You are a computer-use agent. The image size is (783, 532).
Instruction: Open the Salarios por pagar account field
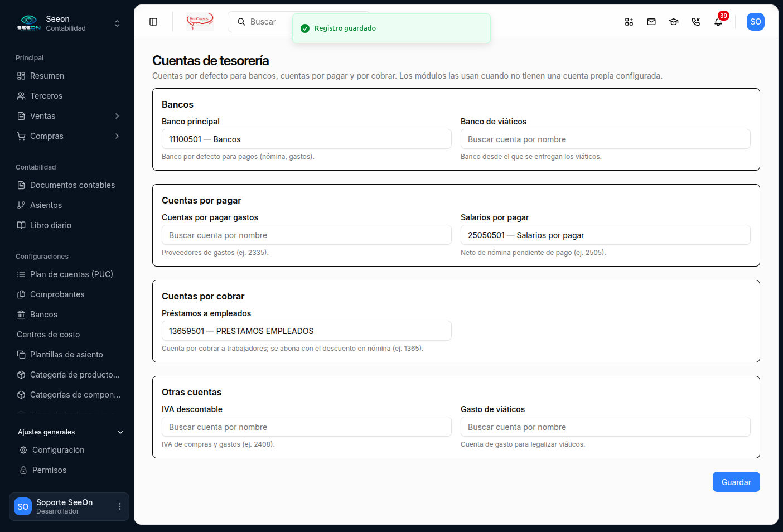click(x=606, y=235)
